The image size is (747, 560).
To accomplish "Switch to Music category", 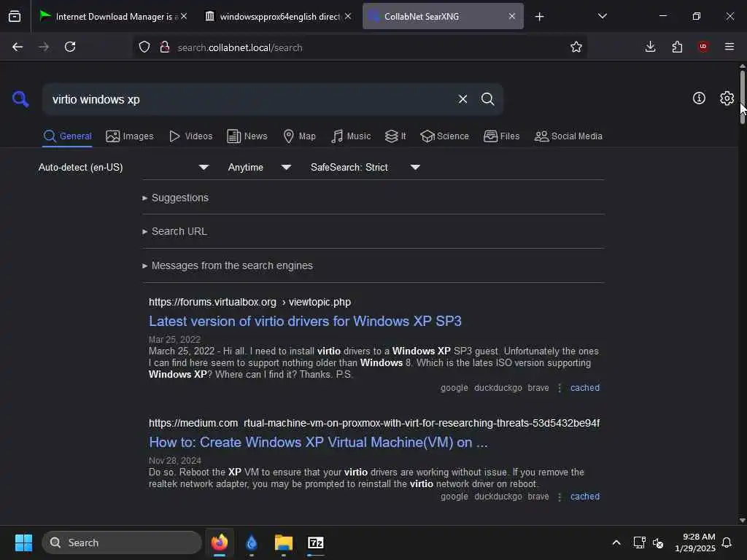I will pos(351,136).
